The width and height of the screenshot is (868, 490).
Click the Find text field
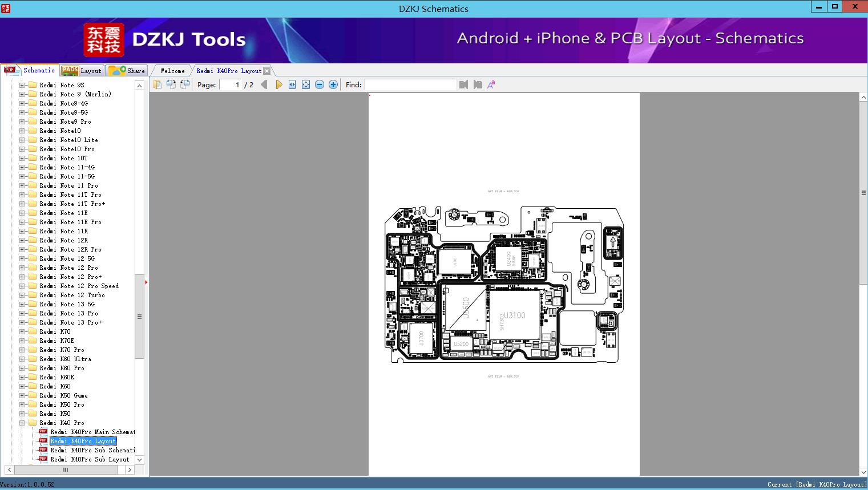(410, 84)
